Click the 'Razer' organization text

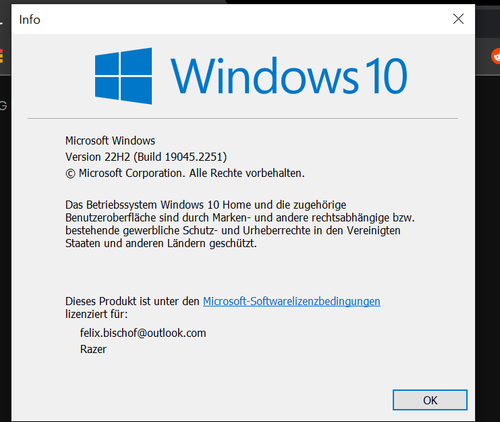tap(93, 349)
